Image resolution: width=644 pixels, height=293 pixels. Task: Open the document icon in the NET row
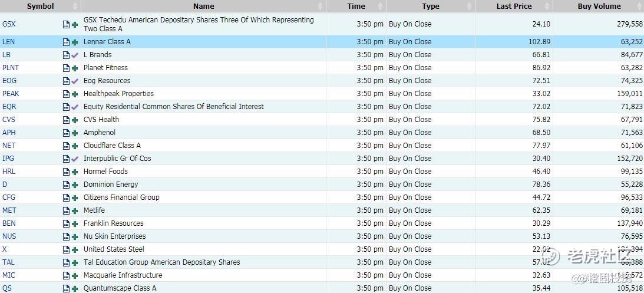pos(66,146)
